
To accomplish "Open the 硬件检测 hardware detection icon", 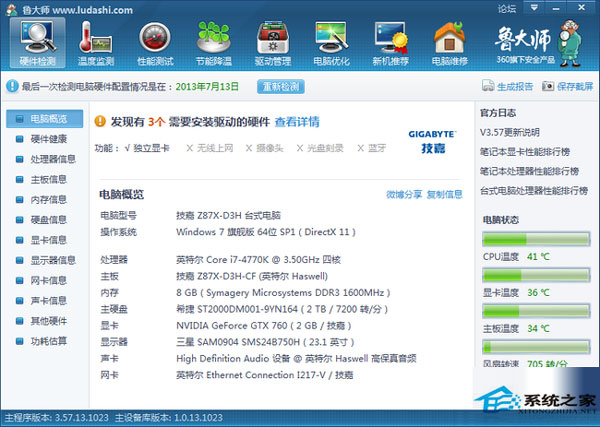I will [38, 43].
